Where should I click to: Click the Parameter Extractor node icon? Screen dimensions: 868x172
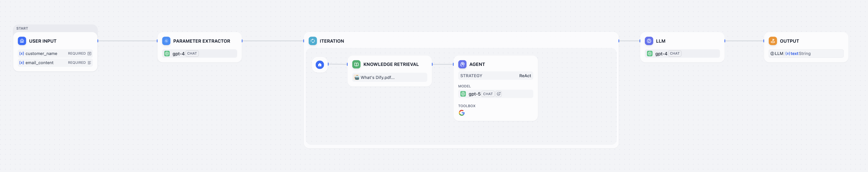[166, 41]
